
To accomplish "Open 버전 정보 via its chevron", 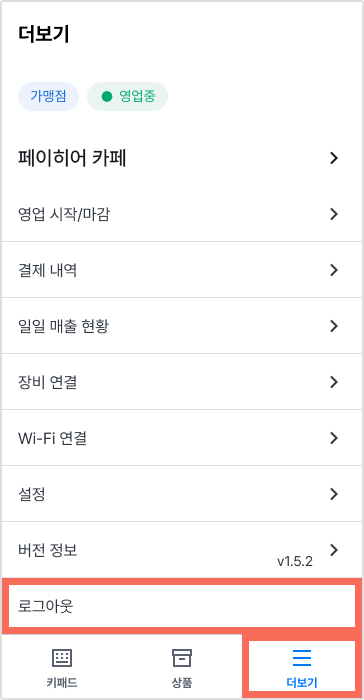I will (x=334, y=550).
